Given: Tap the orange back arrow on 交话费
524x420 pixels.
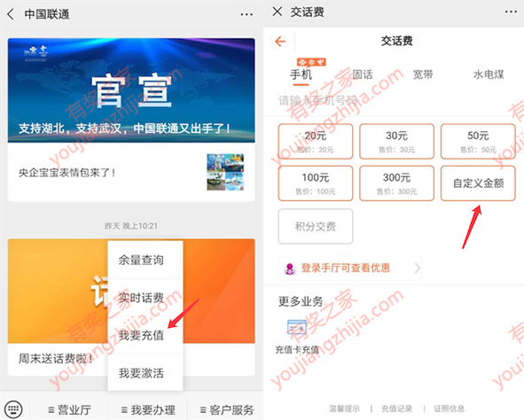Looking at the screenshot, I should (x=280, y=42).
